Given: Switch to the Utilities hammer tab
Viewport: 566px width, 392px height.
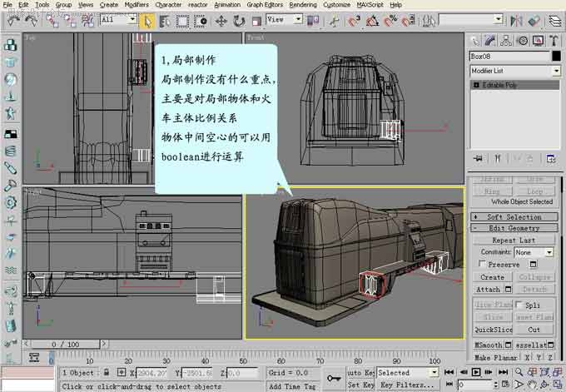Looking at the screenshot, I should point(554,41).
